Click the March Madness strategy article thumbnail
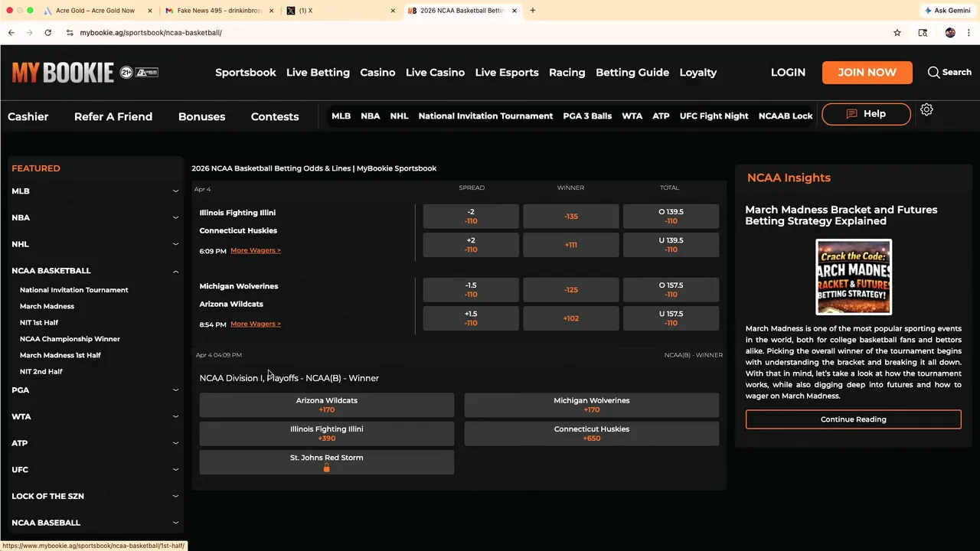Image resolution: width=980 pixels, height=551 pixels. coord(854,277)
